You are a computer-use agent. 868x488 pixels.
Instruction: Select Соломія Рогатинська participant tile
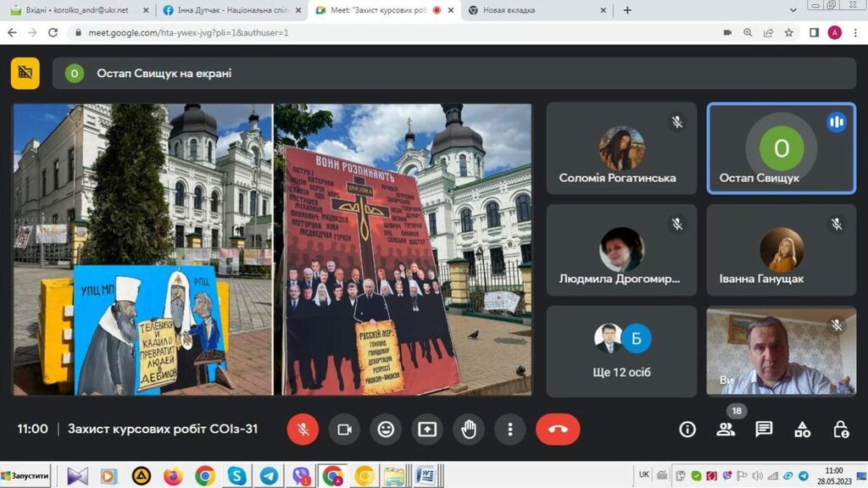pyautogui.click(x=621, y=148)
